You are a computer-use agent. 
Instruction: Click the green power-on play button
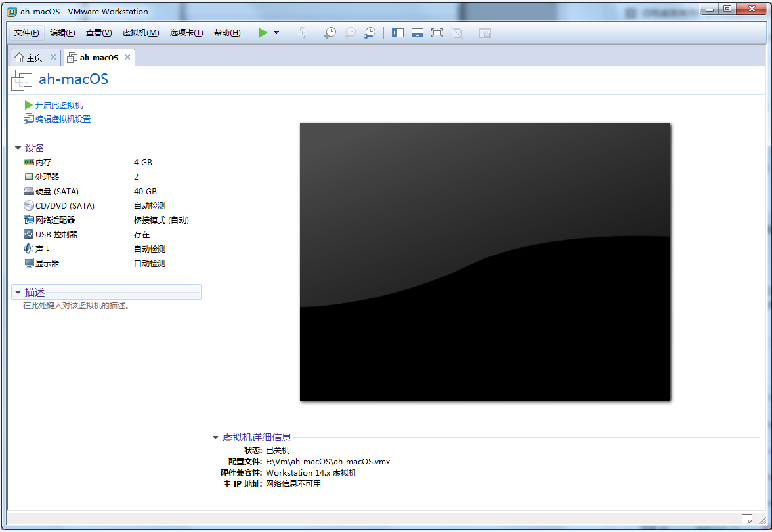[x=263, y=33]
